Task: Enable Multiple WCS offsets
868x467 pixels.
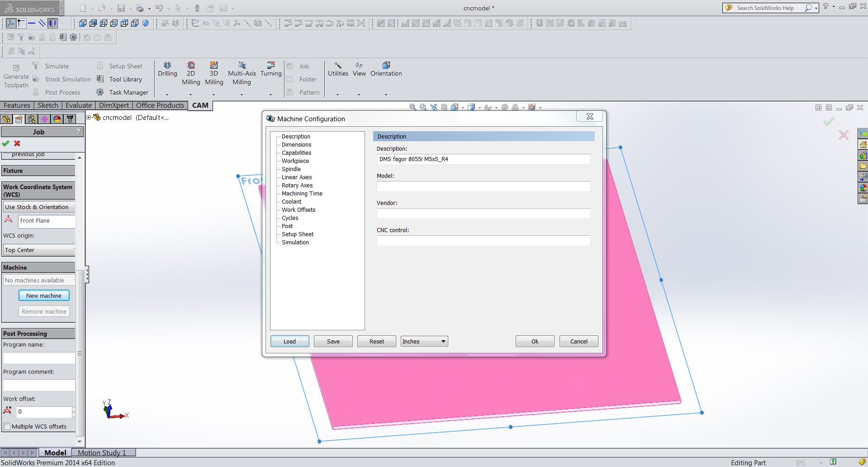Action: (x=7, y=426)
